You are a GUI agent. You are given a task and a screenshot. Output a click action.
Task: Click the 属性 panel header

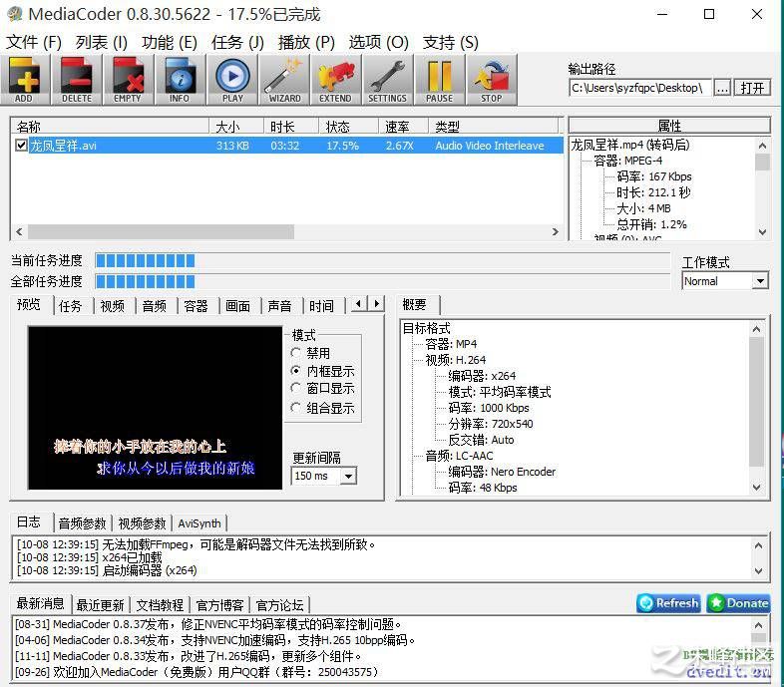click(669, 126)
